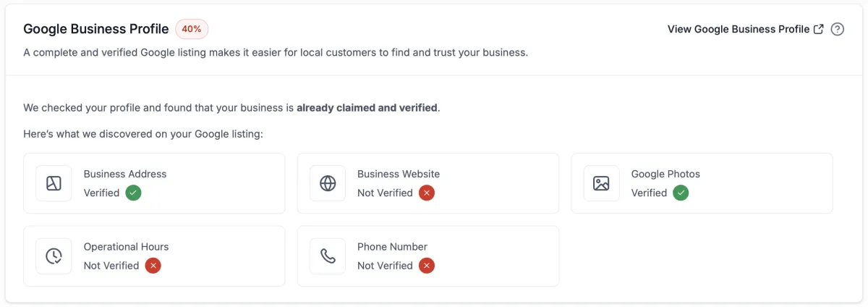Click the 40% completion badge
Screen dimensions: 868x307
tap(192, 29)
